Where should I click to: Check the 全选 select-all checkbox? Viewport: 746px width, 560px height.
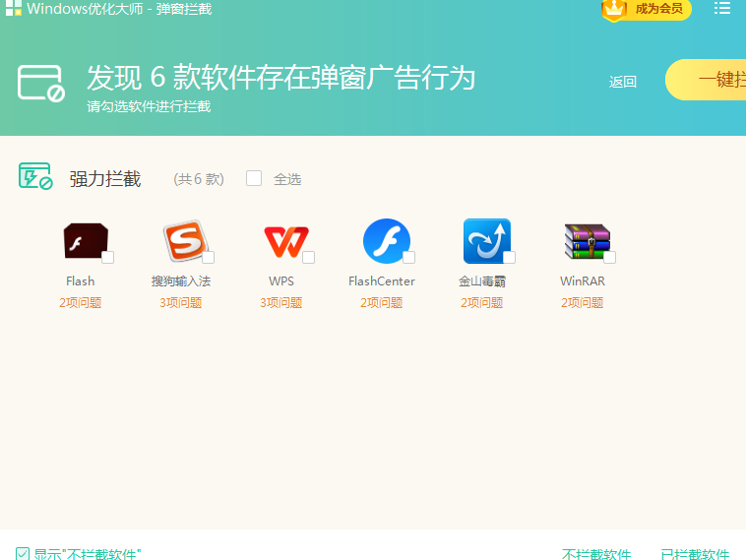coord(254,178)
